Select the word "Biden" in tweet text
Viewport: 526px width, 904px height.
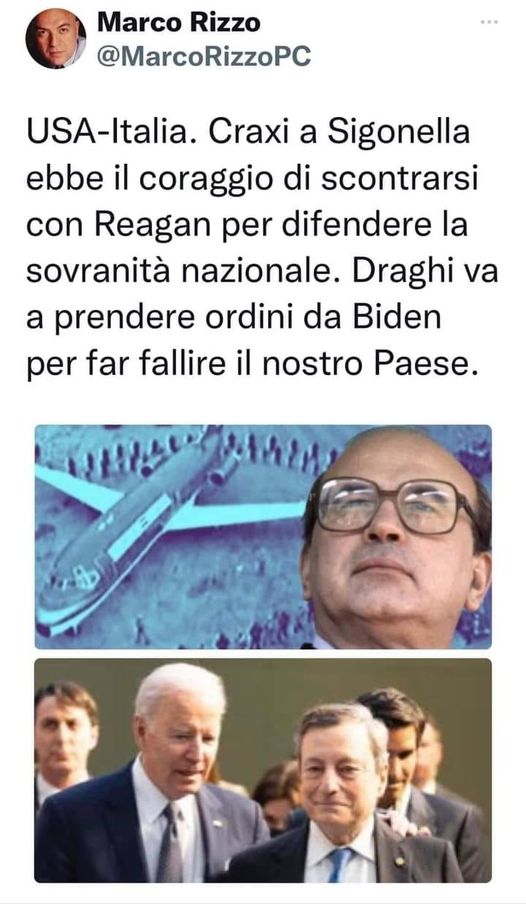[397, 318]
